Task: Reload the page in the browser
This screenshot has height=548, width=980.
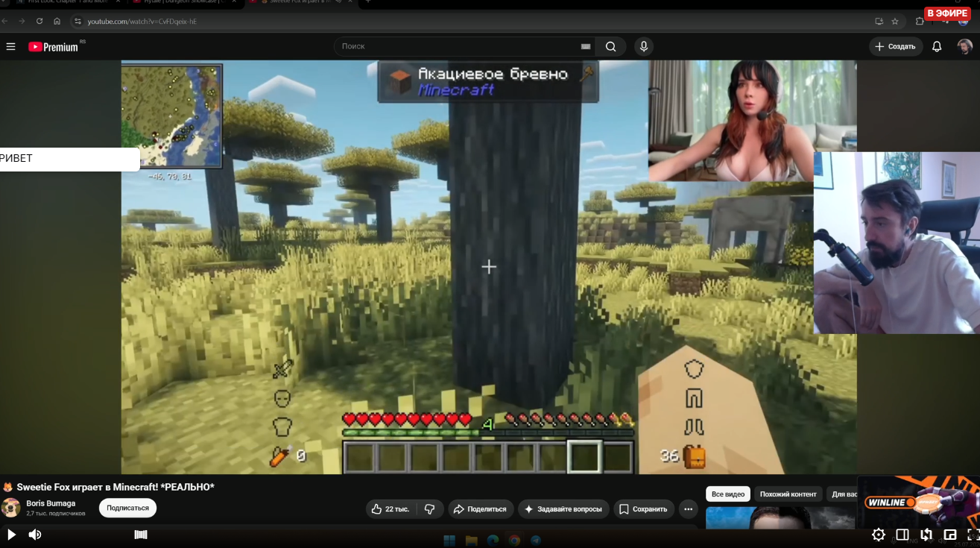Action: pos(39,21)
